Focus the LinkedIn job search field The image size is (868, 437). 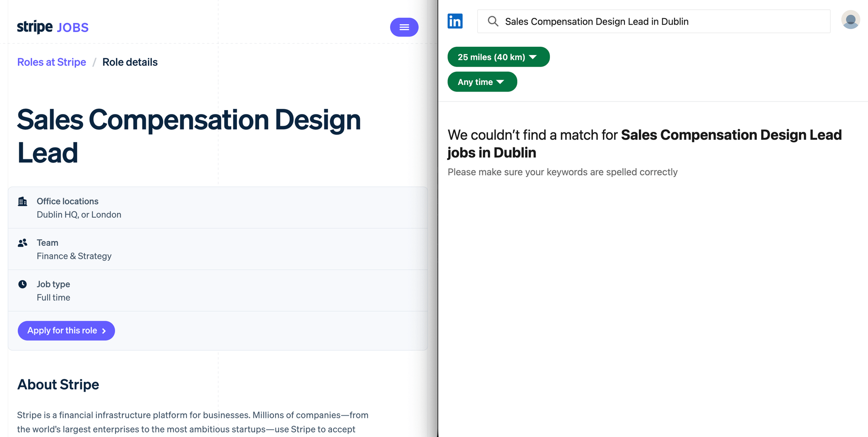pos(654,21)
